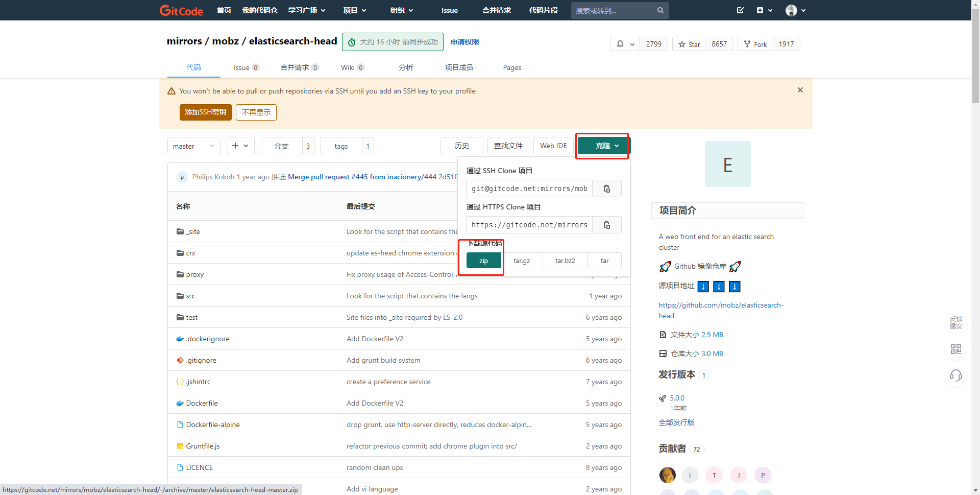Open Dockerfile
The width and height of the screenshot is (980, 495).
pyautogui.click(x=202, y=403)
